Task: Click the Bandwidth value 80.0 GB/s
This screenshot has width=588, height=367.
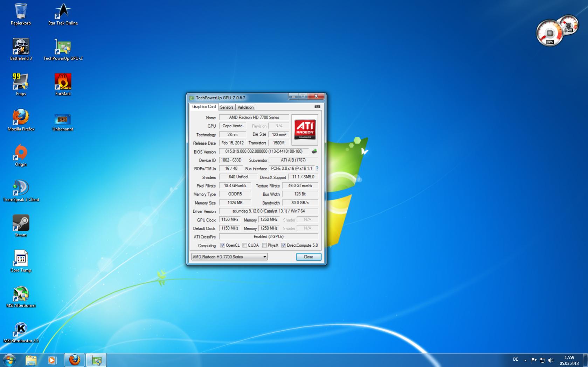Action: click(300, 203)
